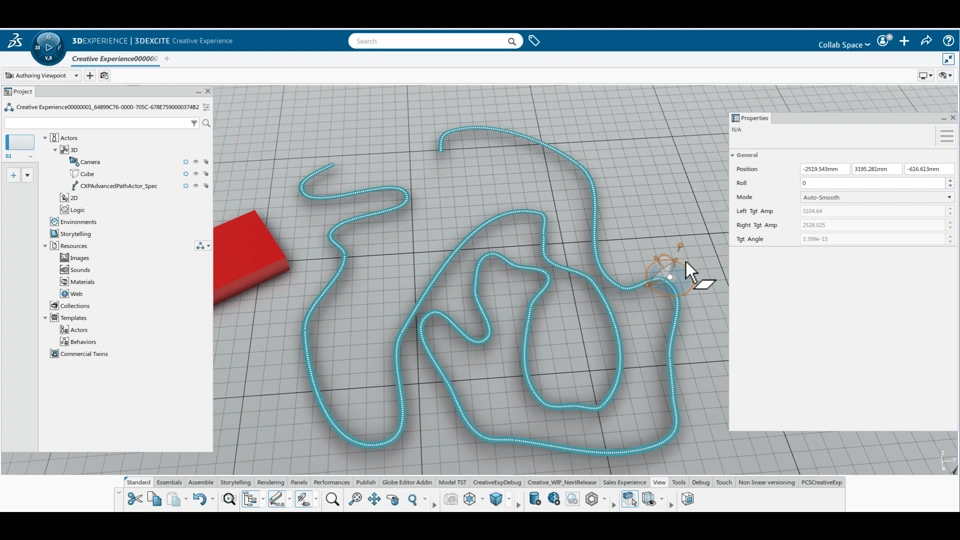Click the blue shaded cube icon
Image resolution: width=960 pixels, height=540 pixels.
[x=496, y=499]
